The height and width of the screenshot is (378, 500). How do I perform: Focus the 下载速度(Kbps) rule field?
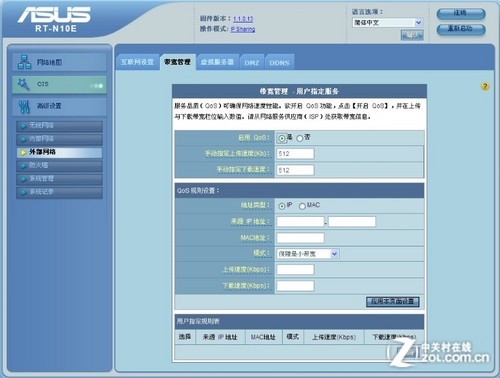[x=295, y=286]
